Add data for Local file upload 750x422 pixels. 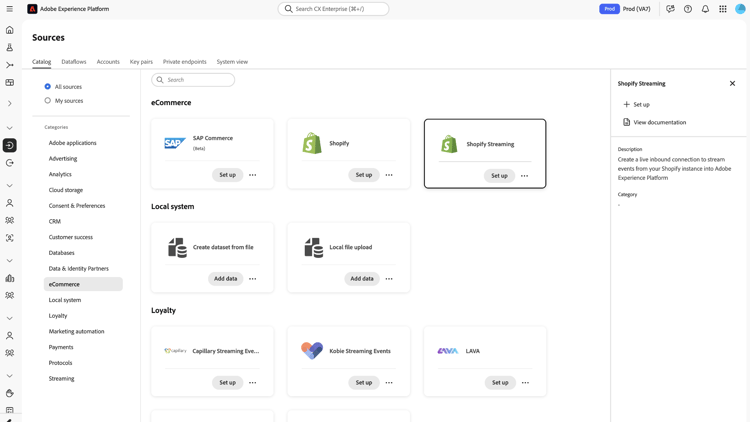click(362, 279)
